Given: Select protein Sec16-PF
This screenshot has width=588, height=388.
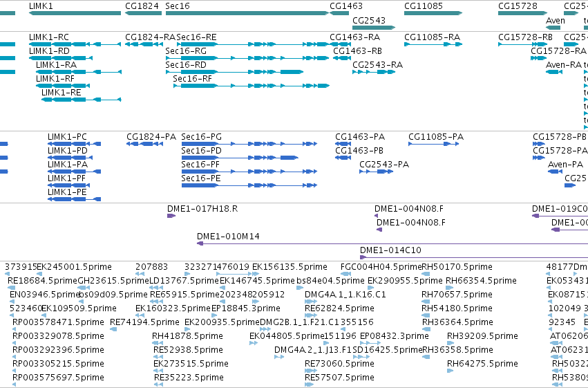Looking at the screenshot, I should (x=200, y=165).
